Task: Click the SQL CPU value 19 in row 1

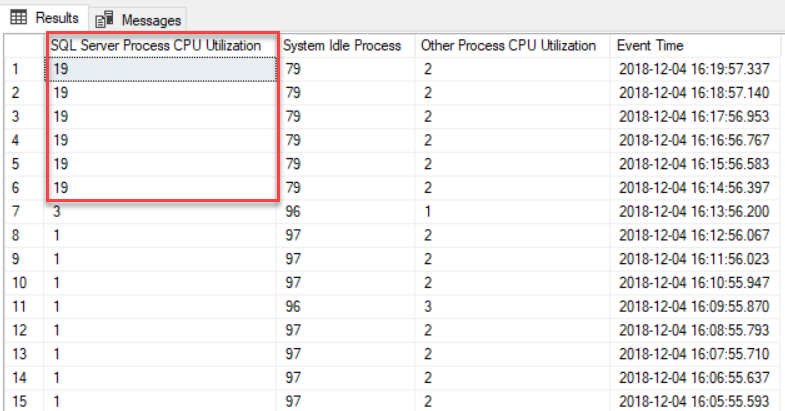Action: coord(61,69)
